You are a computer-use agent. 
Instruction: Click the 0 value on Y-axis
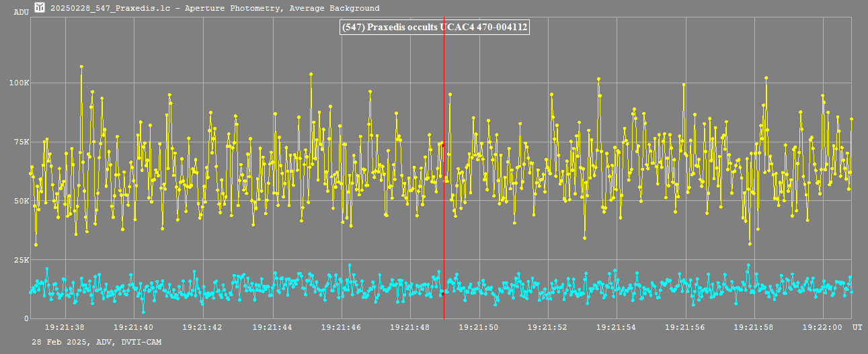26,318
